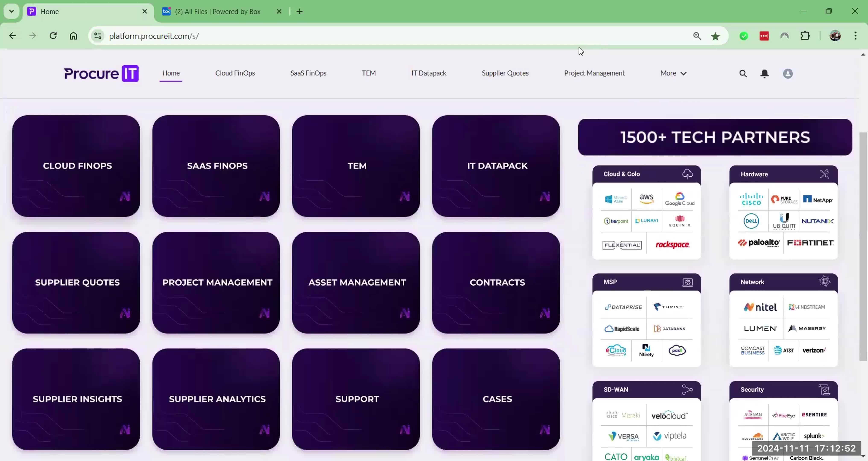Screen dimensions: 868x461
Task: Switch to the All Files Box tab
Action: tap(217, 12)
